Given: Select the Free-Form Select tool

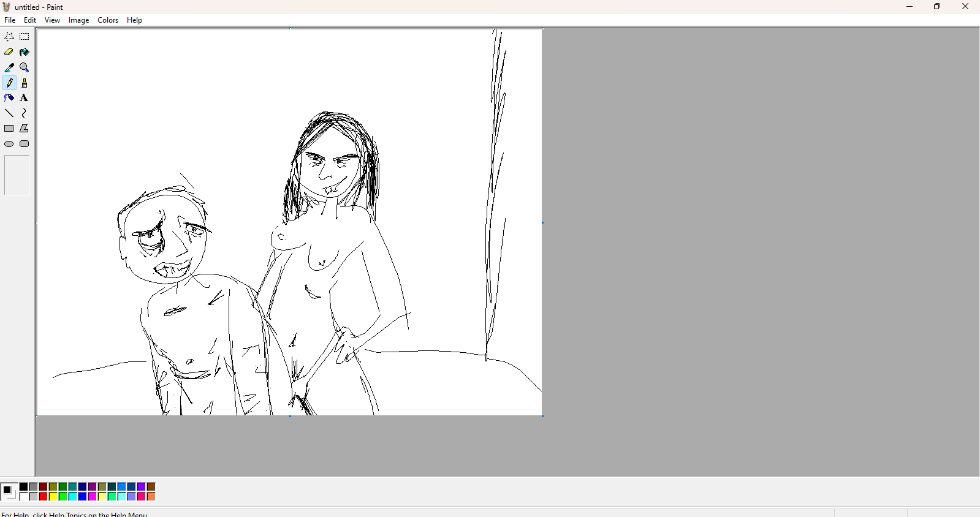Looking at the screenshot, I should pos(9,37).
